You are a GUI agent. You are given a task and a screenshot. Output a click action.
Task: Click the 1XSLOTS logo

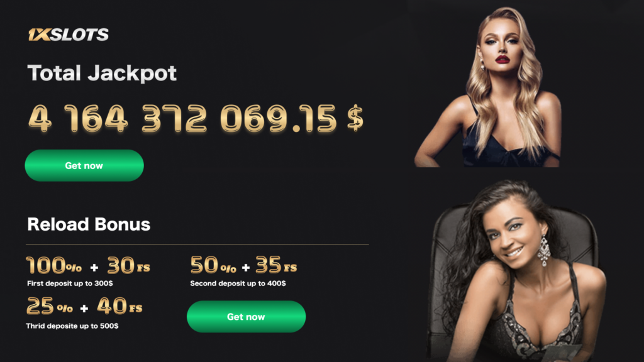[x=68, y=35]
